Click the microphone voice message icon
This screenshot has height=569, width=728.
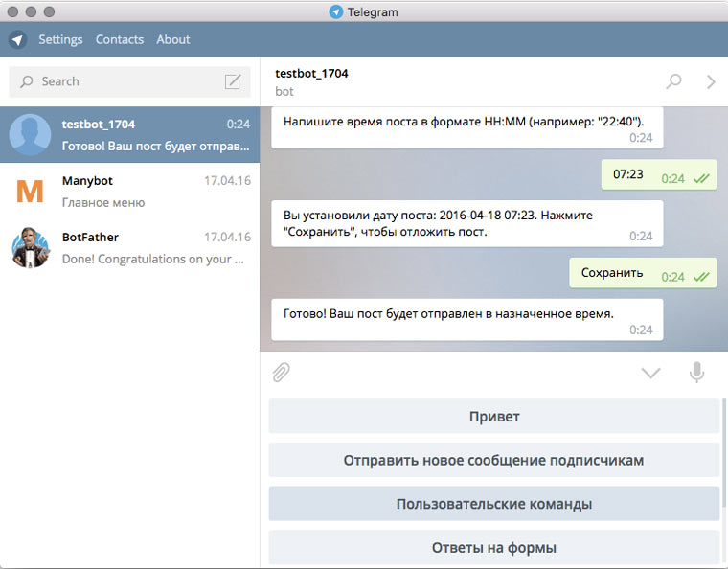coord(697,373)
